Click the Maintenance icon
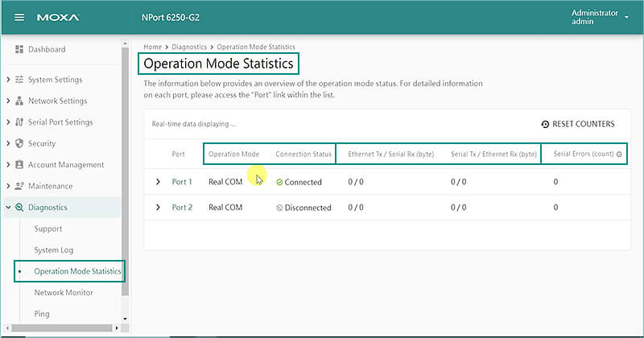The image size is (644, 338). 19,187
